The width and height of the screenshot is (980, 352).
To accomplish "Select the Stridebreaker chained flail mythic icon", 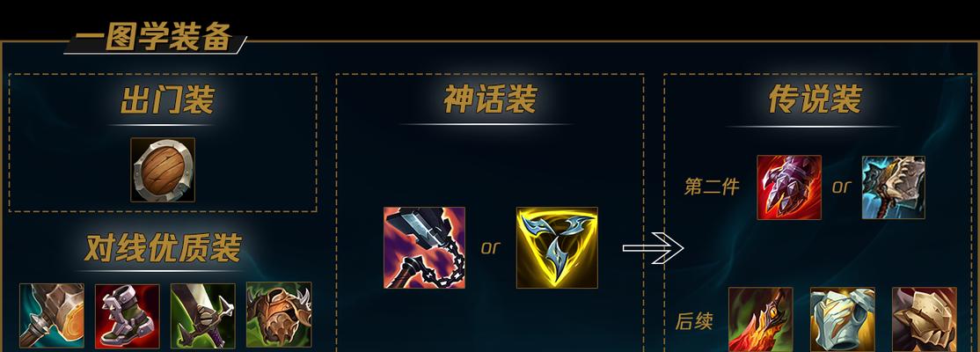I will tap(424, 247).
